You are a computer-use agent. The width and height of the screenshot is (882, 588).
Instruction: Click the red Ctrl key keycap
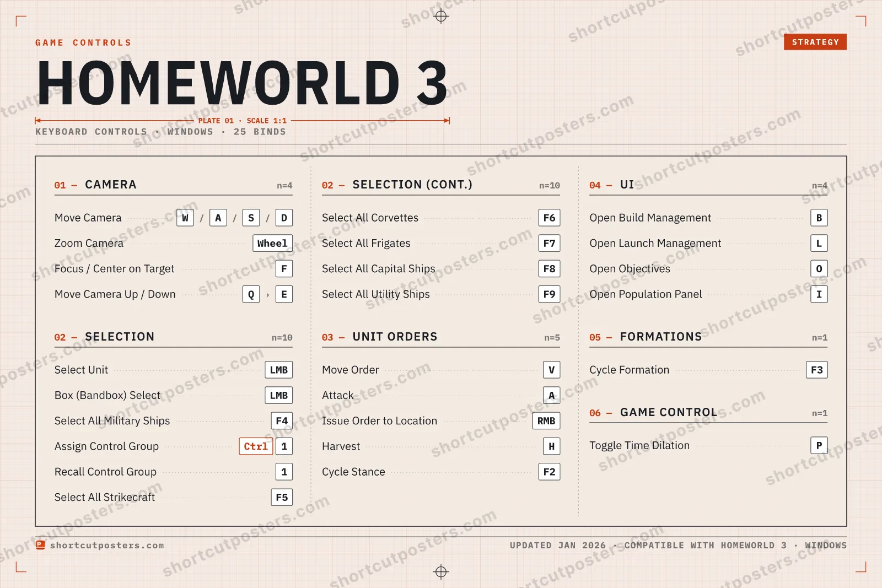[256, 446]
